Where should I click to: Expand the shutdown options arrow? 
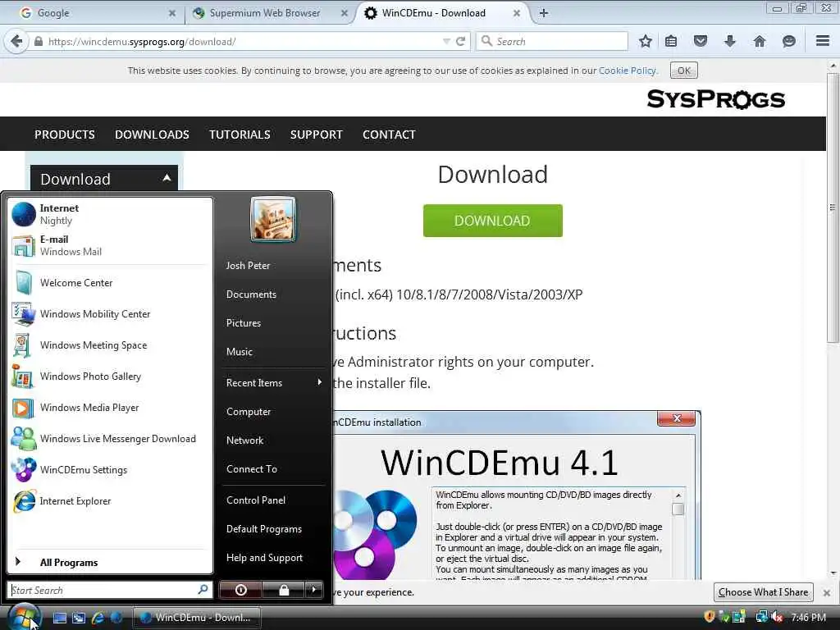pos(314,590)
